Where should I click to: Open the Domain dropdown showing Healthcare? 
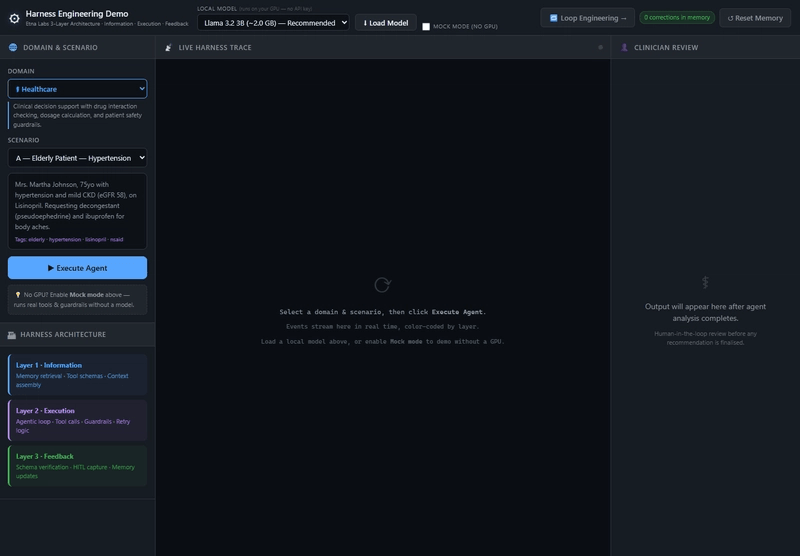[x=78, y=89]
